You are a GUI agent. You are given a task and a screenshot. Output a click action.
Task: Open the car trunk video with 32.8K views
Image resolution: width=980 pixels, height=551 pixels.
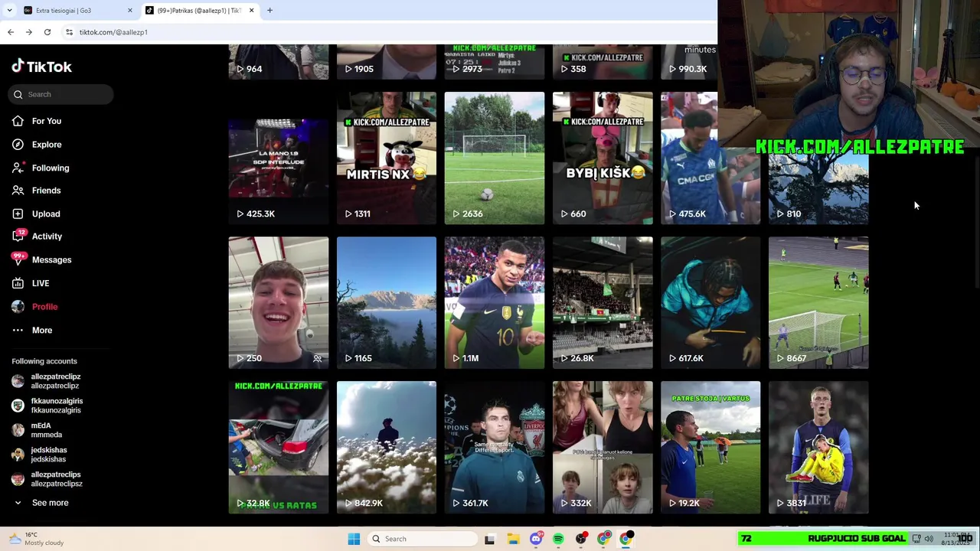coord(279,447)
